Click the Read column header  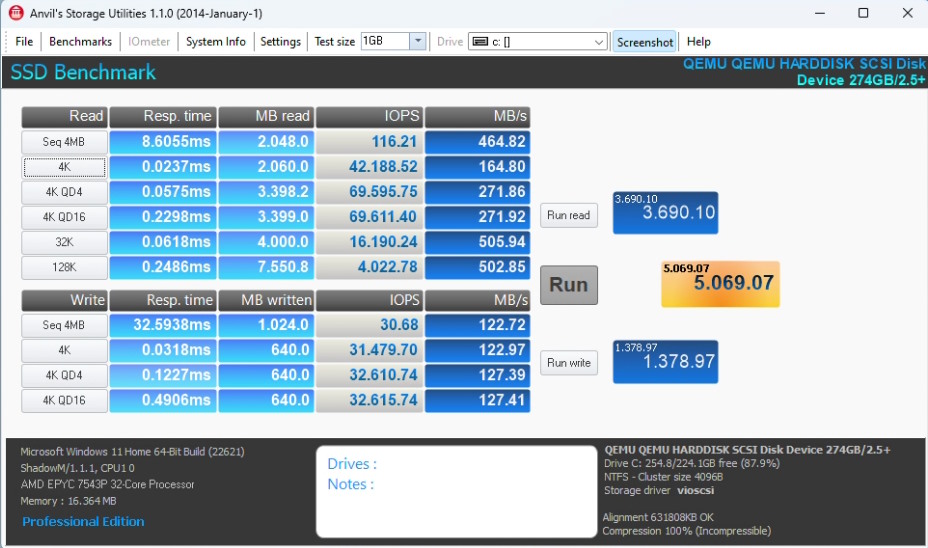(x=65, y=117)
